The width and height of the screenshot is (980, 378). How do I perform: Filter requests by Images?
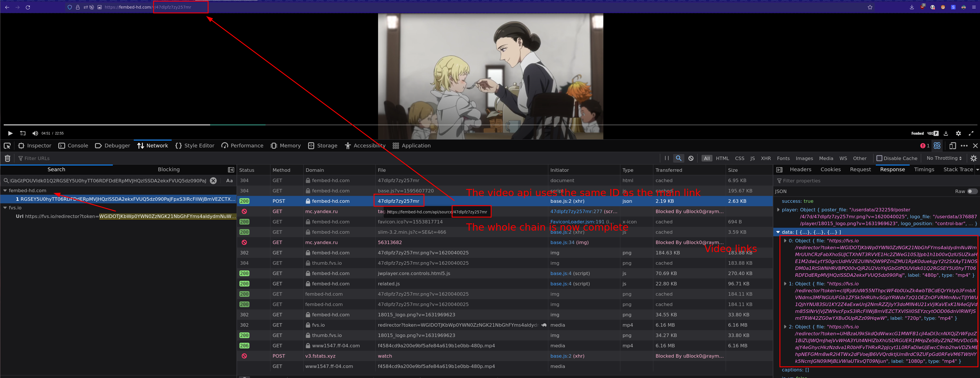804,158
